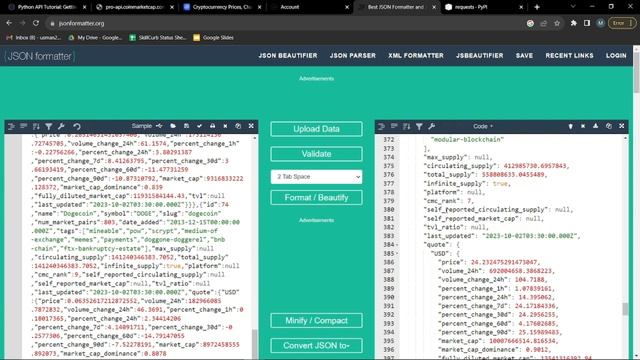Click the page vertical scrollbar thumb
Image resolution: width=640 pixels, height=360 pixels.
(636, 73)
